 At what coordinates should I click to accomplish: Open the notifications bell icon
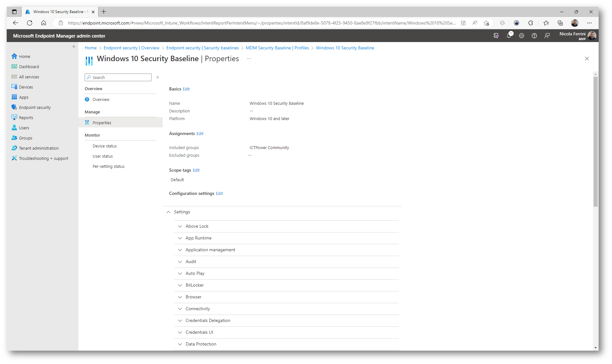pos(509,36)
